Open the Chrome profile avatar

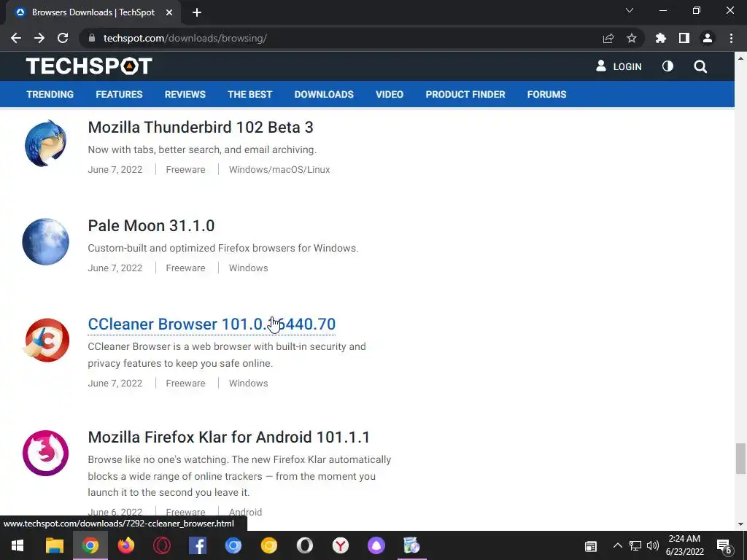coord(708,38)
